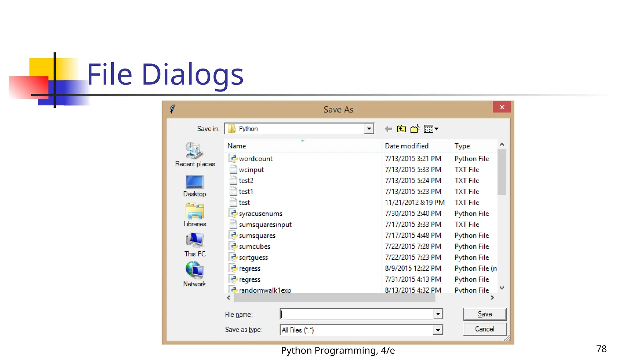Select the sumsquares Python file icon
The width and height of the screenshot is (644, 362).
[x=233, y=235]
